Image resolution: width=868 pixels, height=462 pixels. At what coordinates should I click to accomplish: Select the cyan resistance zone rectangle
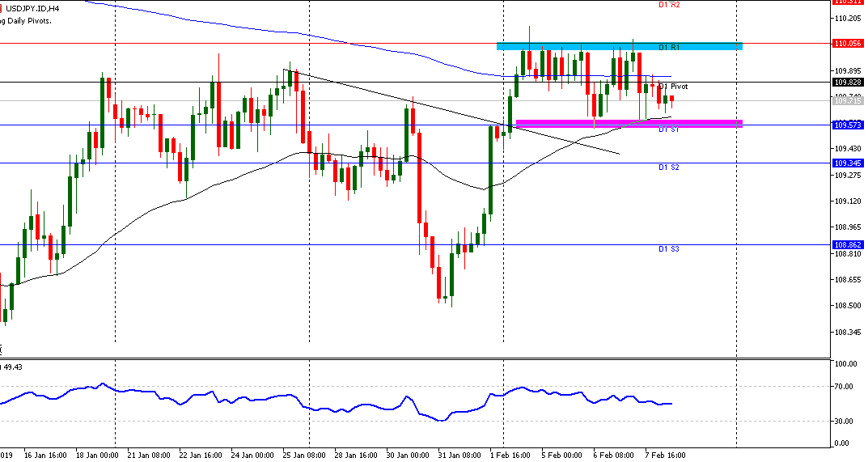click(x=619, y=46)
